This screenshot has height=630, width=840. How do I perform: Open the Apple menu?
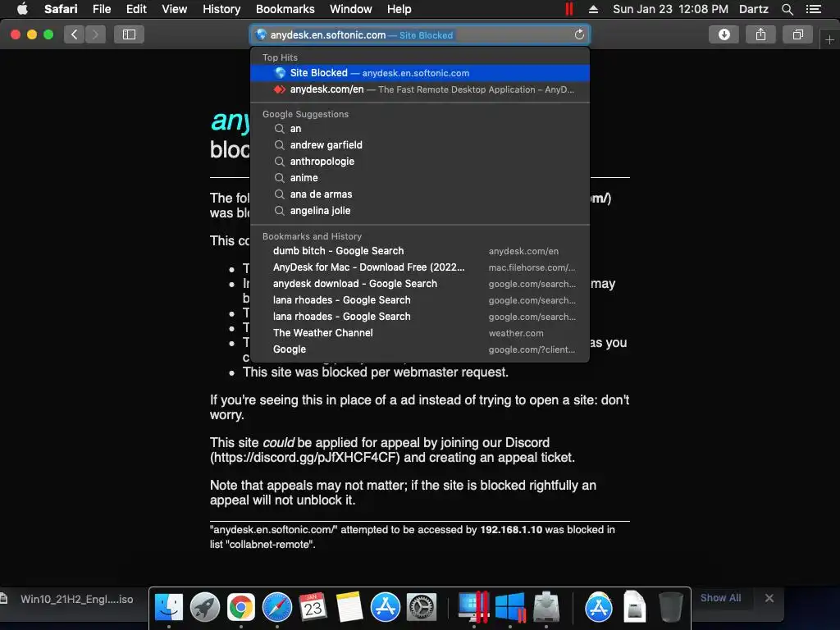22,9
